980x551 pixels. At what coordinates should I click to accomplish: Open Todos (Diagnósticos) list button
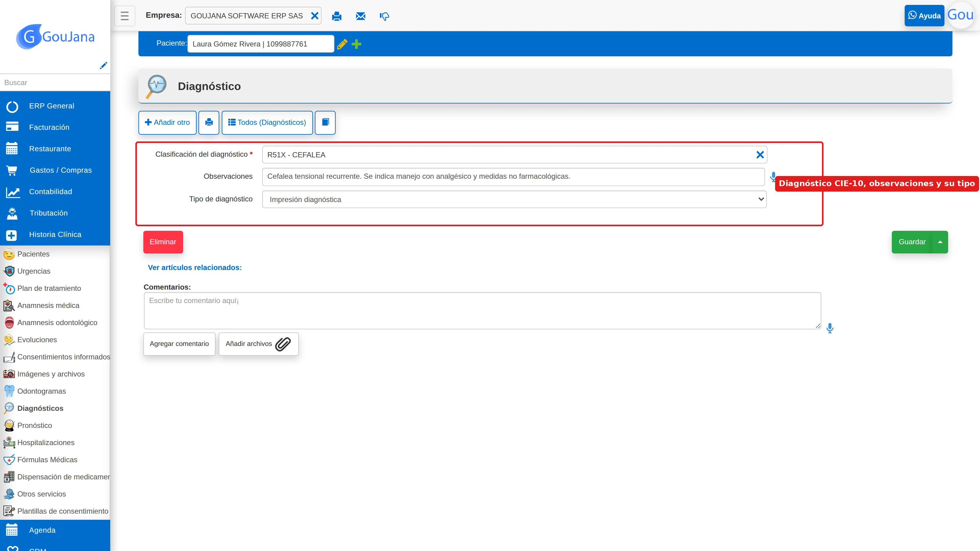pyautogui.click(x=267, y=122)
